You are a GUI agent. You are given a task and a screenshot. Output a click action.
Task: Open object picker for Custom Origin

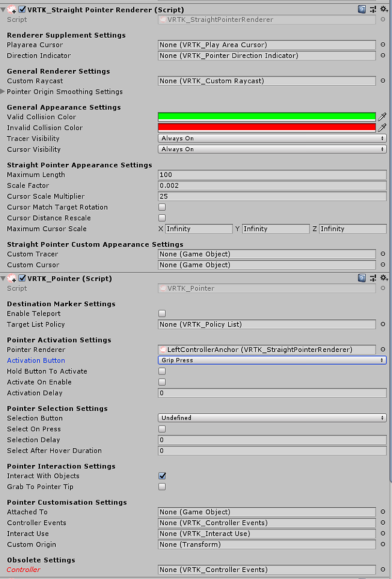click(383, 544)
